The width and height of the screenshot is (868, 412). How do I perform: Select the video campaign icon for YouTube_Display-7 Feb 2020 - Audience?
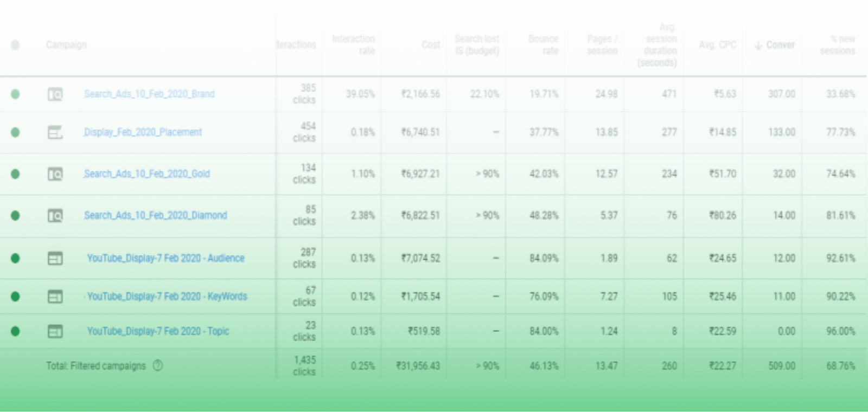(x=55, y=259)
